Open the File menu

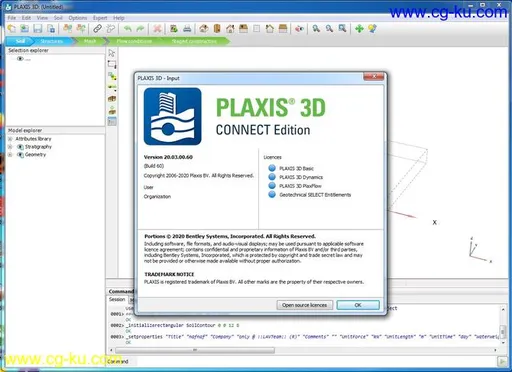pos(12,18)
